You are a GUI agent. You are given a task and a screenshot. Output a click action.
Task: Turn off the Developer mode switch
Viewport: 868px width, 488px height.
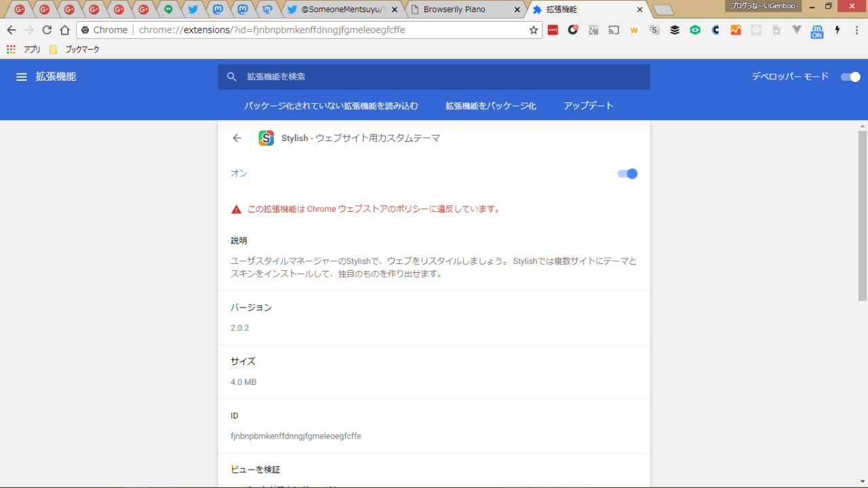point(850,77)
